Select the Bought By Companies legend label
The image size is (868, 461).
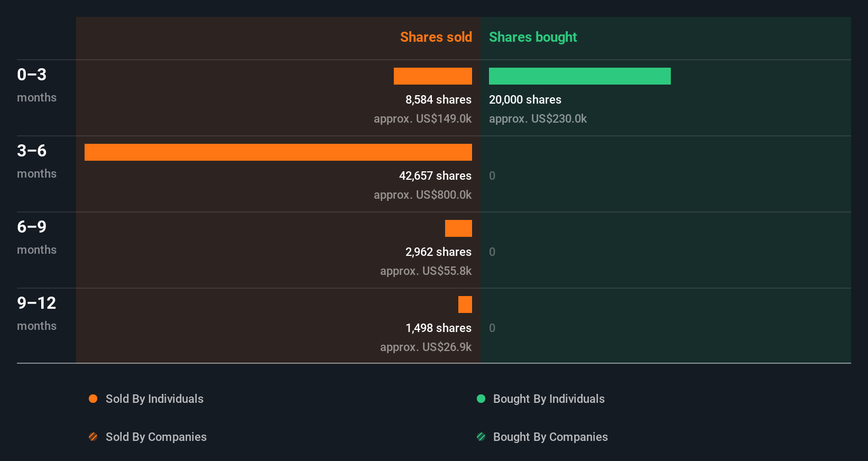550,437
